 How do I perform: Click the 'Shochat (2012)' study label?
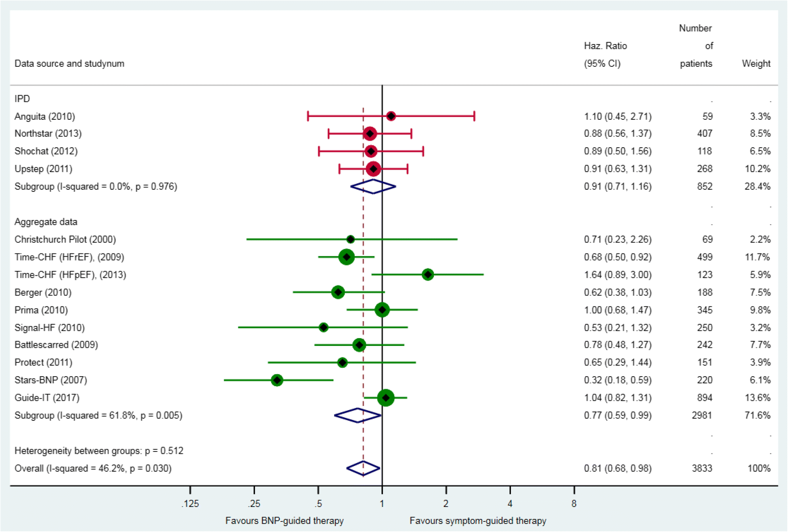tap(46, 151)
